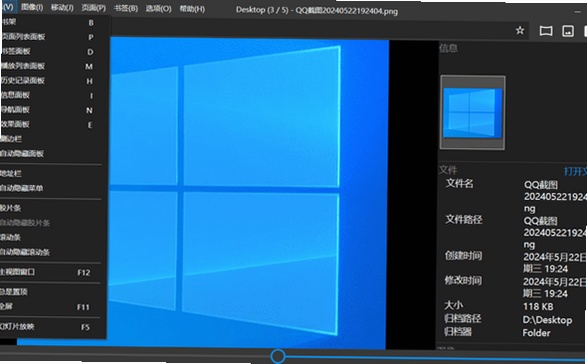Open the 页面(P) menu
The width and height of the screenshot is (587, 364).
click(94, 8)
